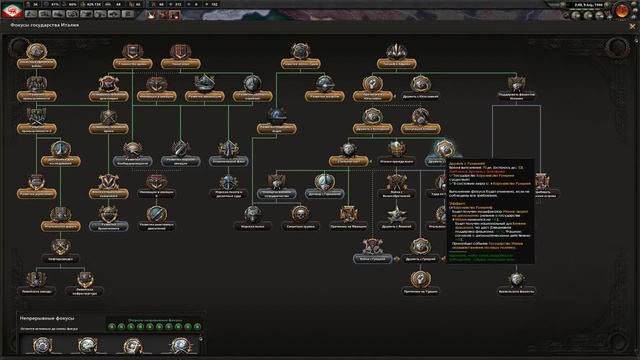The height and width of the screenshot is (360, 640).
Task: Click the highlighted Дружить с Румынией focus icon
Action: (x=444, y=149)
